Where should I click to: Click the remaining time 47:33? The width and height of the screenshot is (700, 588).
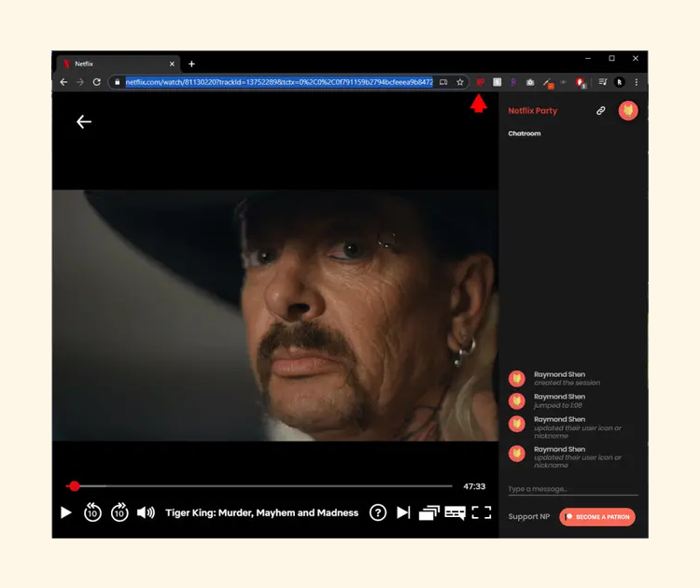[x=474, y=486]
